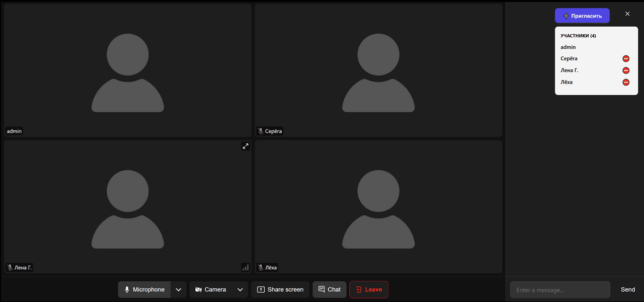Remove participant Серёга with red minus icon
This screenshot has width=644, height=302.
coord(626,59)
